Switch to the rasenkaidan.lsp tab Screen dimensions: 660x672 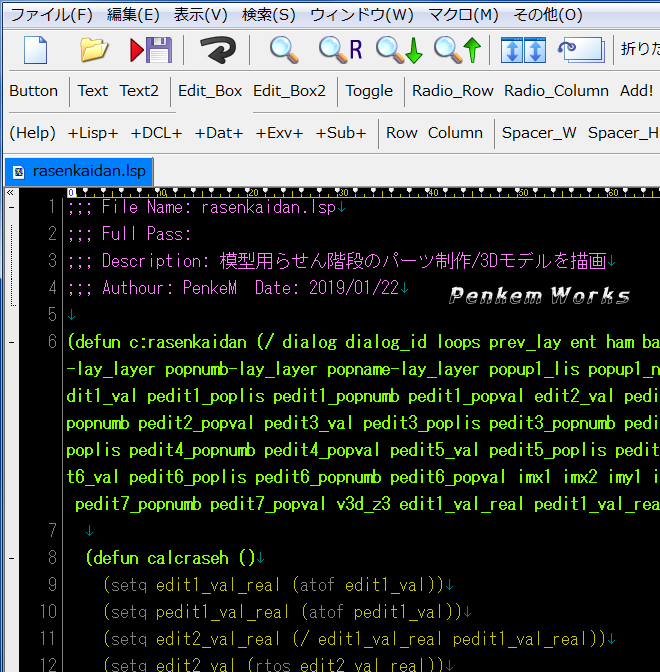[x=79, y=171]
